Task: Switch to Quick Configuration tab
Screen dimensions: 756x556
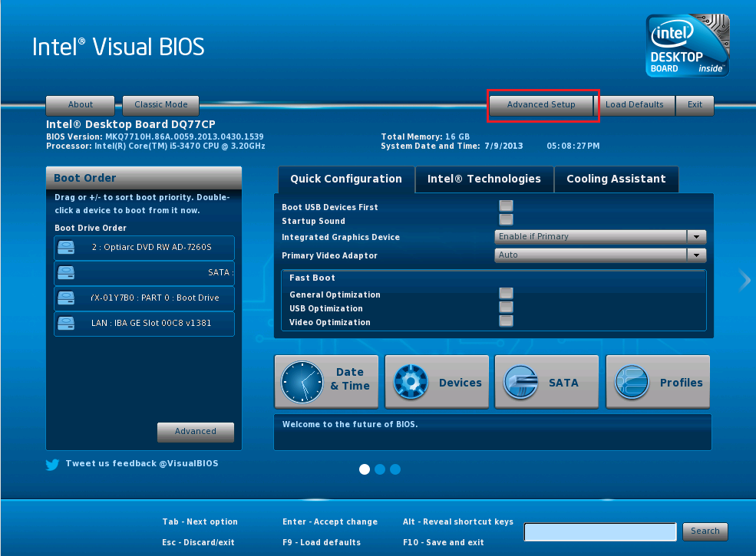Action: [x=346, y=179]
